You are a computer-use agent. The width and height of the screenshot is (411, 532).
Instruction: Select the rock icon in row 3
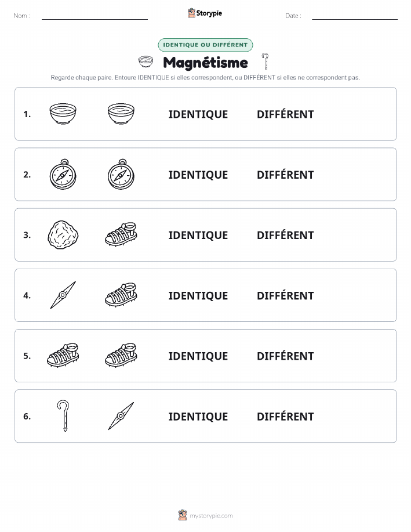point(63,235)
